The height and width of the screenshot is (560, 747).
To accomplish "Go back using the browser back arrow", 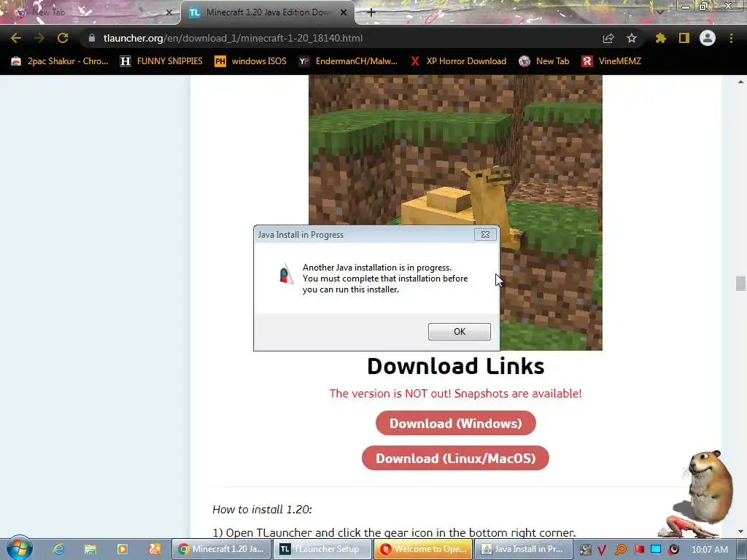I will coord(16,38).
